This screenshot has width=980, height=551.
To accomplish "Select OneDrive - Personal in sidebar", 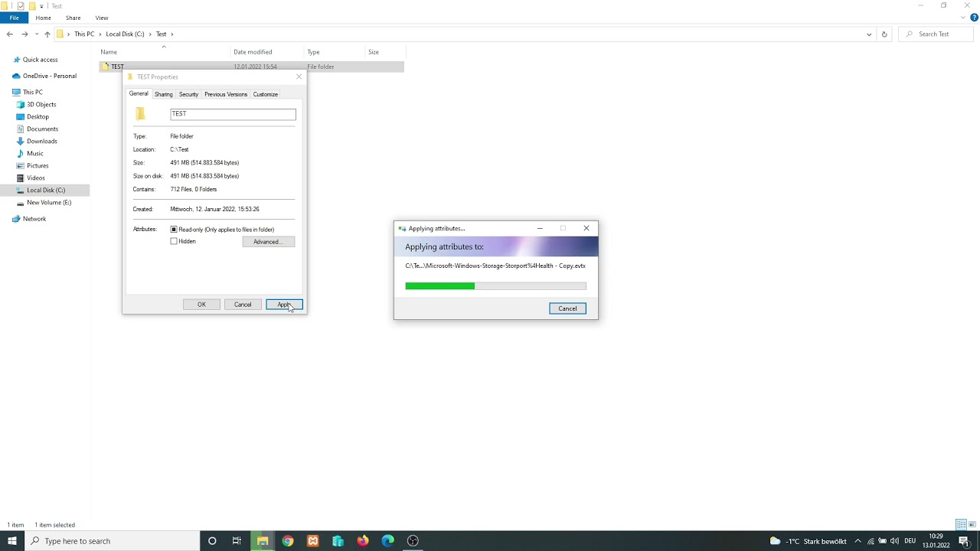I will point(49,76).
